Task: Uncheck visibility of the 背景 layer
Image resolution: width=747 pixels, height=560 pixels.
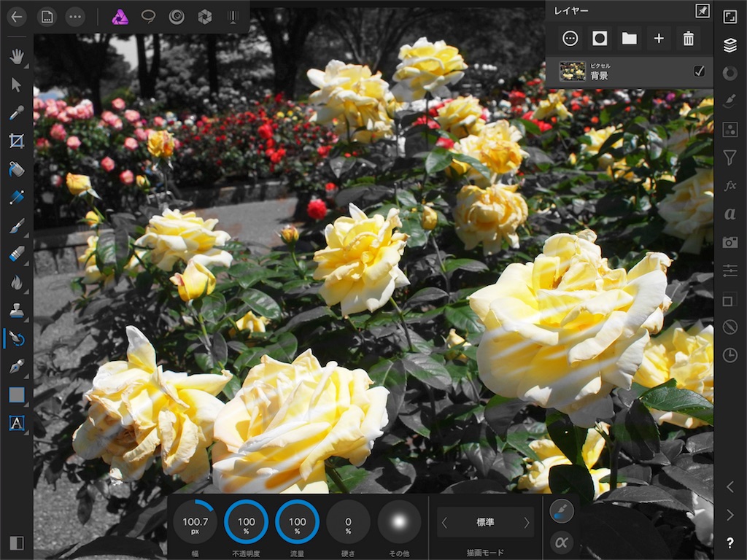Action: (x=700, y=71)
